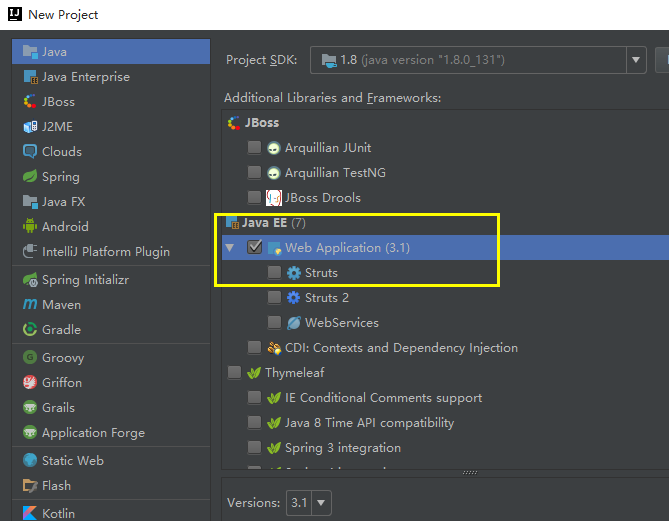Select Android project type

pos(111,227)
